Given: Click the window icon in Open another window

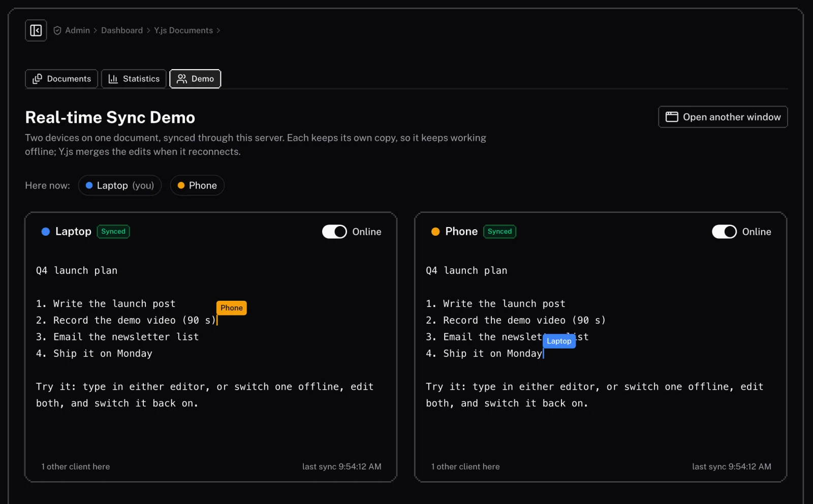Looking at the screenshot, I should (x=672, y=117).
